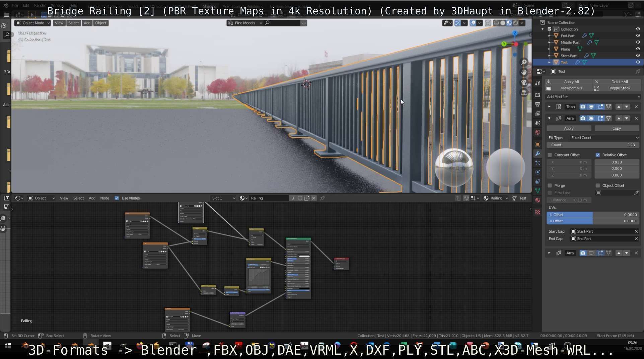Enable the Merge checkbox
The image size is (644, 359).
550,186
